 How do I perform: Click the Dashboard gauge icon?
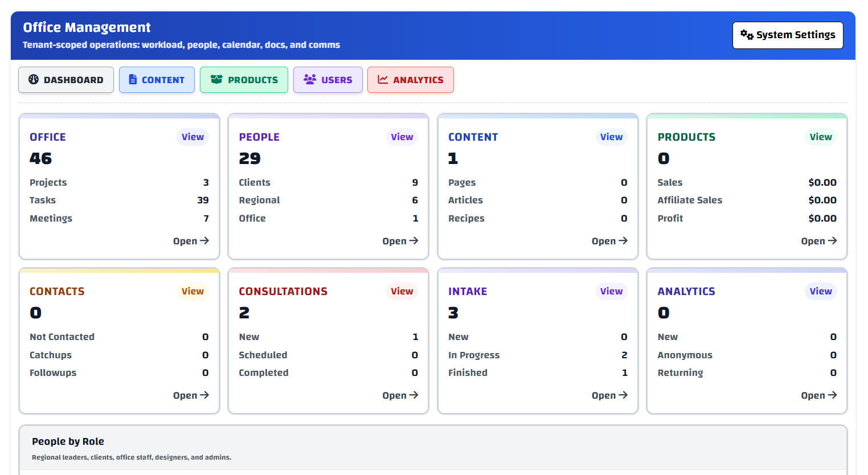click(34, 80)
